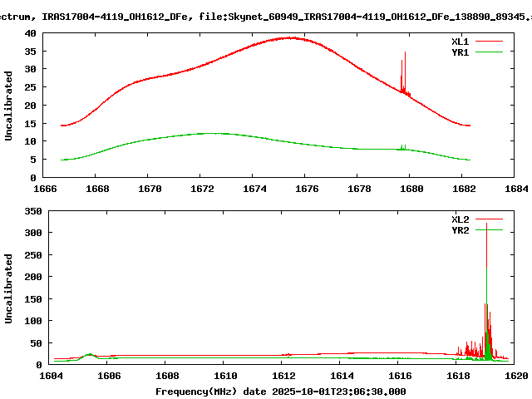Click the YR1 legend label
The image size is (532, 399).
(460, 51)
